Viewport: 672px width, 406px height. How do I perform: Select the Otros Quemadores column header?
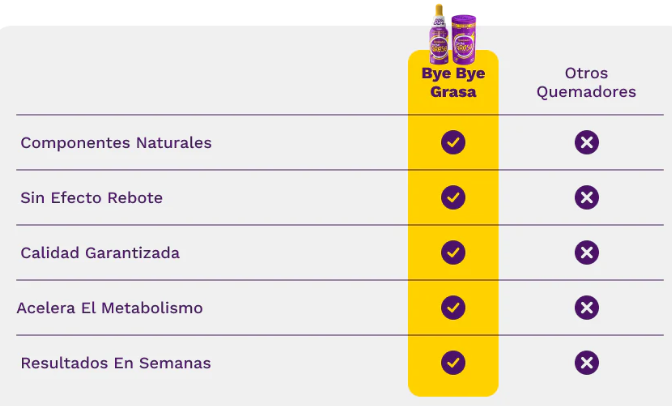coord(586,82)
